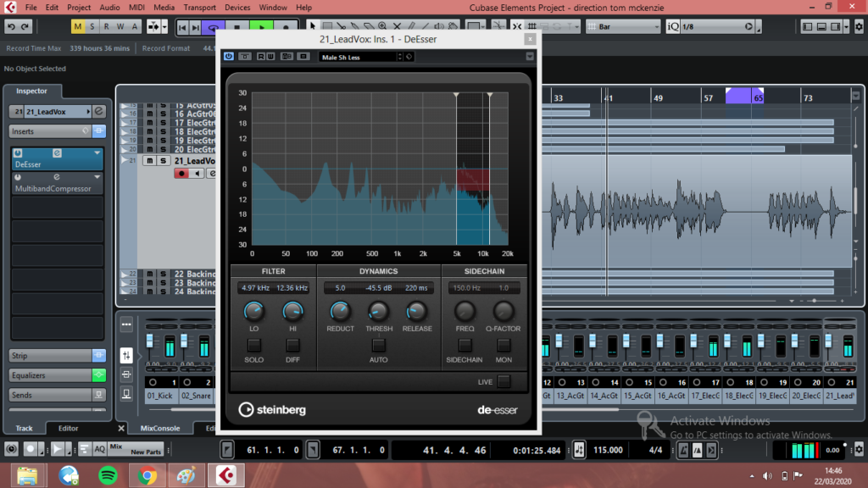Toggle global Solo state button S
The height and width of the screenshot is (488, 868).
point(92,26)
